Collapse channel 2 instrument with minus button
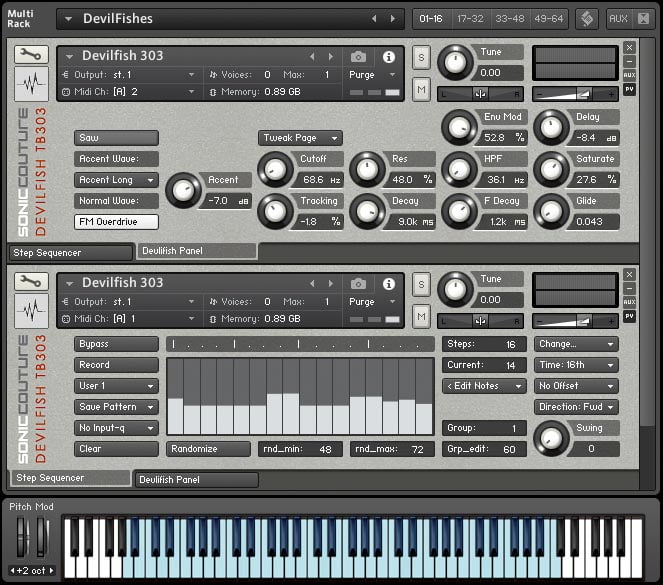 tap(629, 61)
